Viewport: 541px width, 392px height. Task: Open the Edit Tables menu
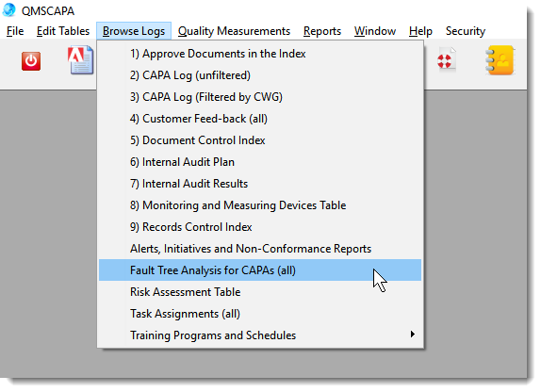point(63,31)
